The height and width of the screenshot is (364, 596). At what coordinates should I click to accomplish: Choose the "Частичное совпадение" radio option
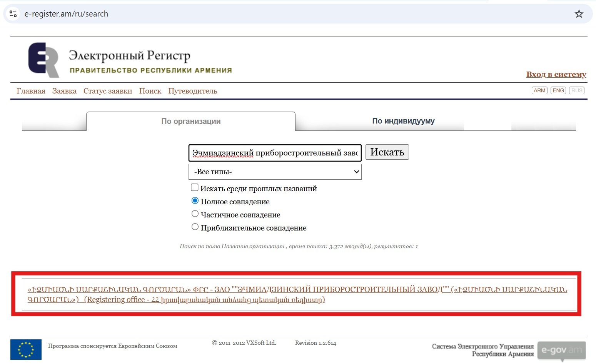[195, 214]
